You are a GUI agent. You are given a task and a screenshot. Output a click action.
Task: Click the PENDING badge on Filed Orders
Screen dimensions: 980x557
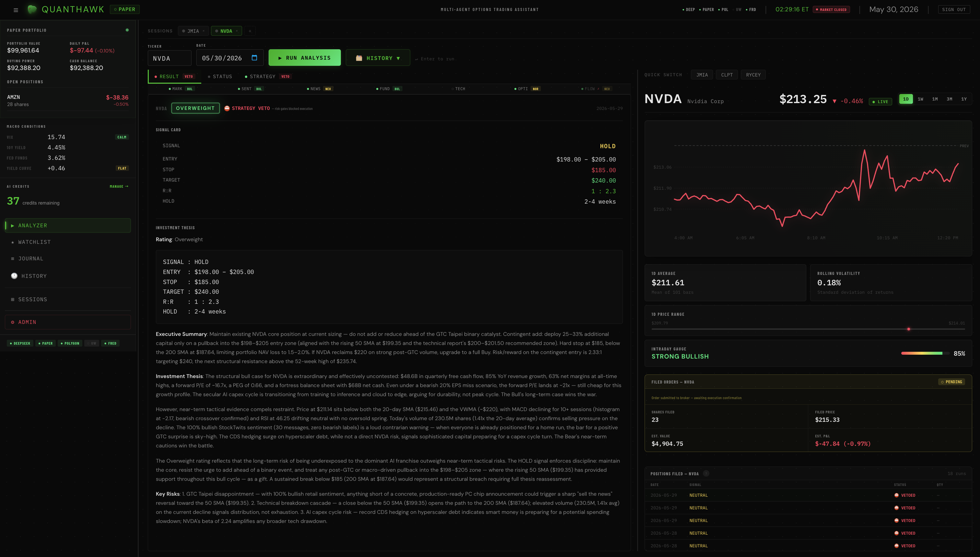pos(951,382)
